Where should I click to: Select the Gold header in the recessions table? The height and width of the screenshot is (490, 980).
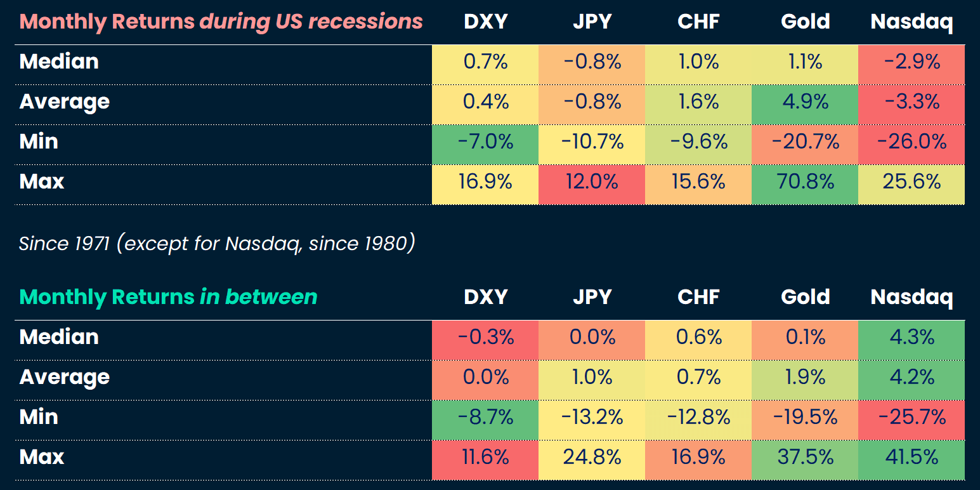805,22
